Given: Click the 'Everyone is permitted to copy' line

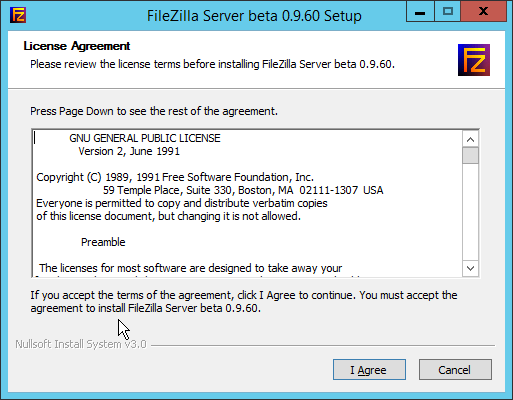Looking at the screenshot, I should click(182, 203).
